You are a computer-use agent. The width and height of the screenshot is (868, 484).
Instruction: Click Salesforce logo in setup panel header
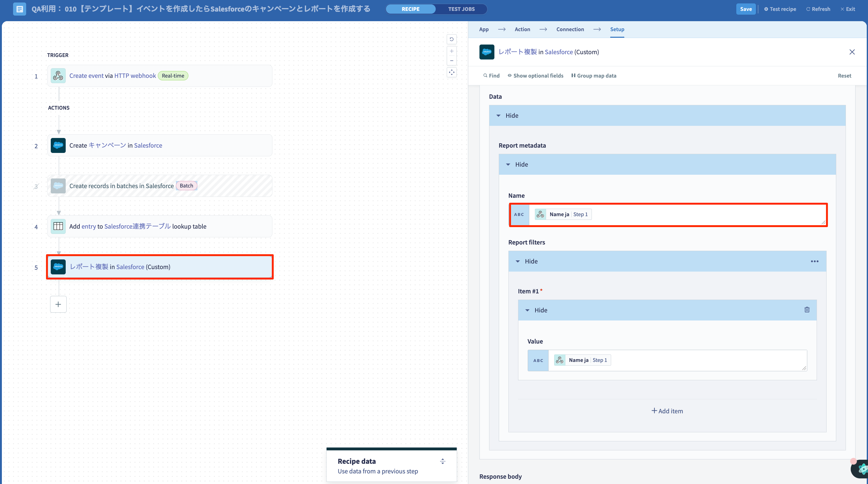click(x=487, y=52)
